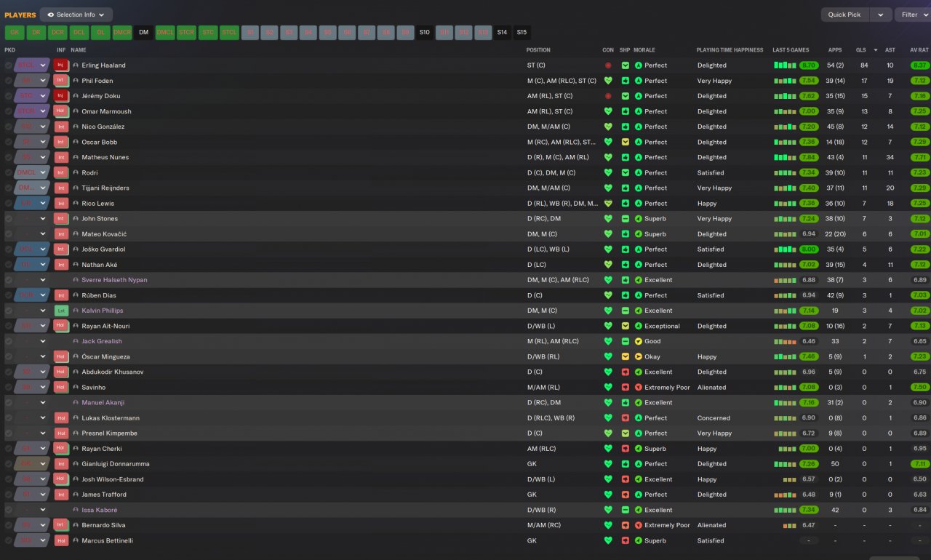Click Bernardo Silva's Alienated playing time status
The width and height of the screenshot is (931, 560).
click(x=711, y=525)
